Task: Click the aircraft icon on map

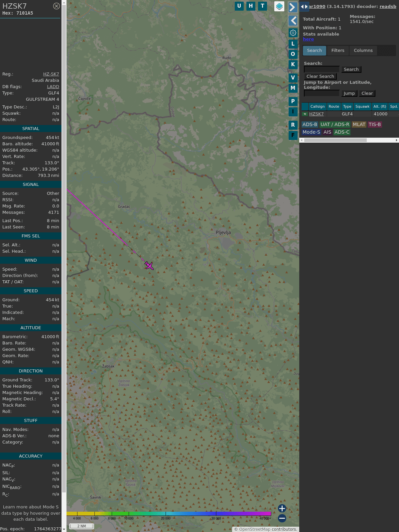Action: (x=149, y=265)
